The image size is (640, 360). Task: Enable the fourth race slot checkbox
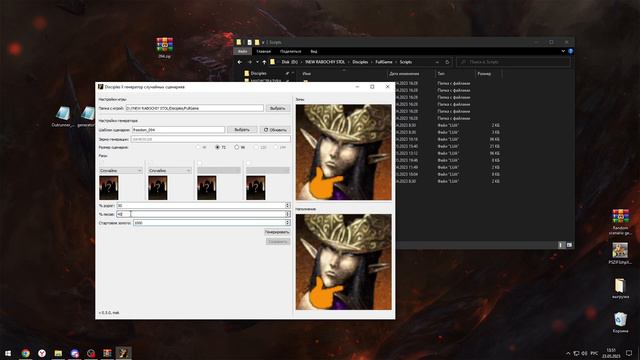(249, 163)
